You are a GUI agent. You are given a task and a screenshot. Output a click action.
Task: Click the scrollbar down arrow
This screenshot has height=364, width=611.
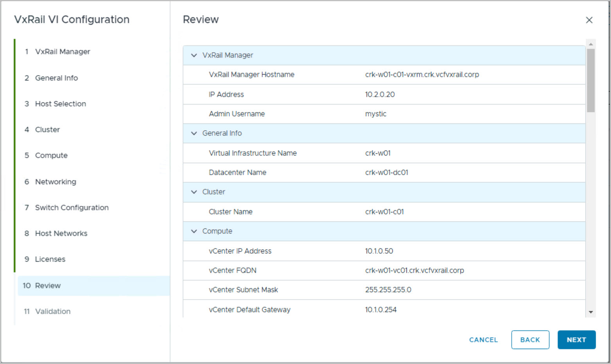pos(591,312)
